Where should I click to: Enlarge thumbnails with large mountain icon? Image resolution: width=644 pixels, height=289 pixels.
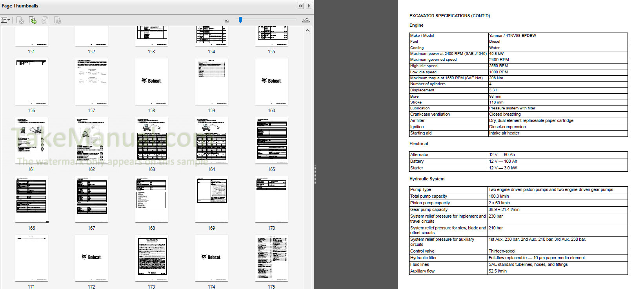point(306,20)
